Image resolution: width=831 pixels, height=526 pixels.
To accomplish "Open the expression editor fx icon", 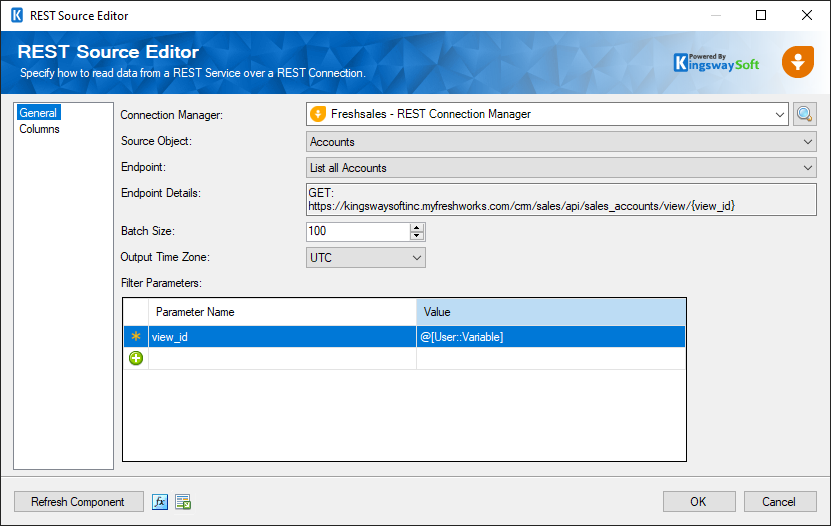I will click(x=160, y=502).
